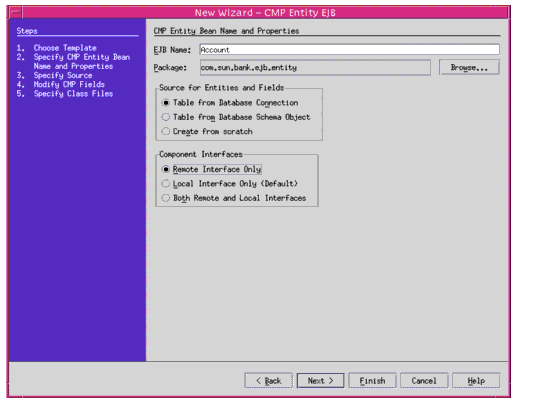537x400 pixels.
Task: Proceed with the Next button
Action: (321, 381)
